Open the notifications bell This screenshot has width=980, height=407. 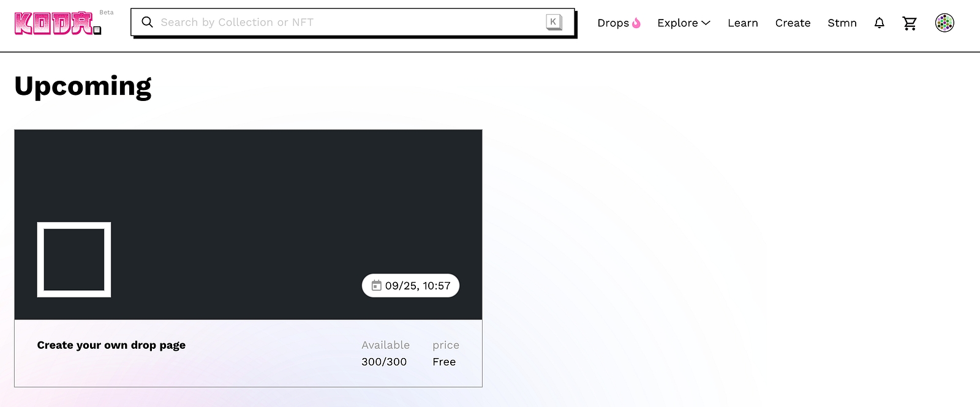click(879, 23)
